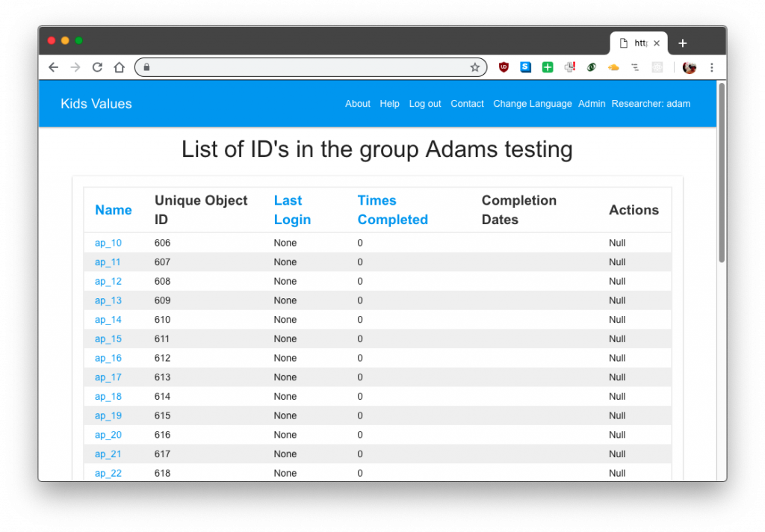Viewport: 765px width, 532px height.
Task: Open participant ap_21
Action: pyautogui.click(x=108, y=454)
